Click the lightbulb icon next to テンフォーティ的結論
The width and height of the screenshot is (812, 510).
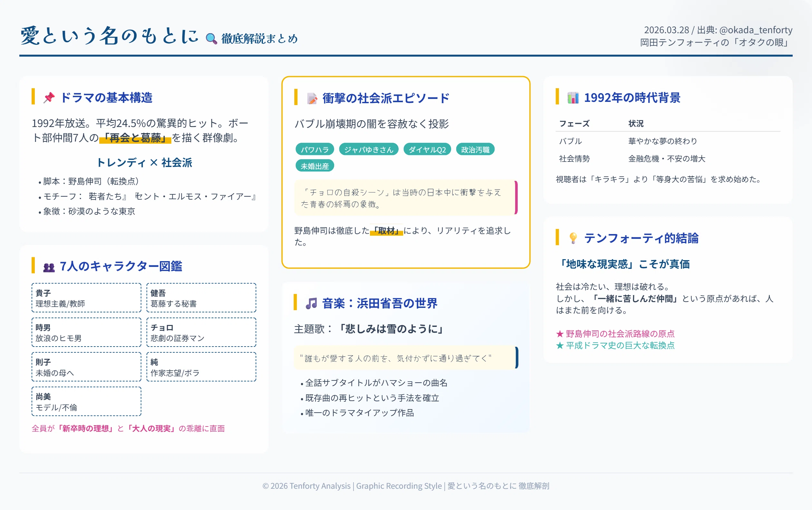pos(573,238)
